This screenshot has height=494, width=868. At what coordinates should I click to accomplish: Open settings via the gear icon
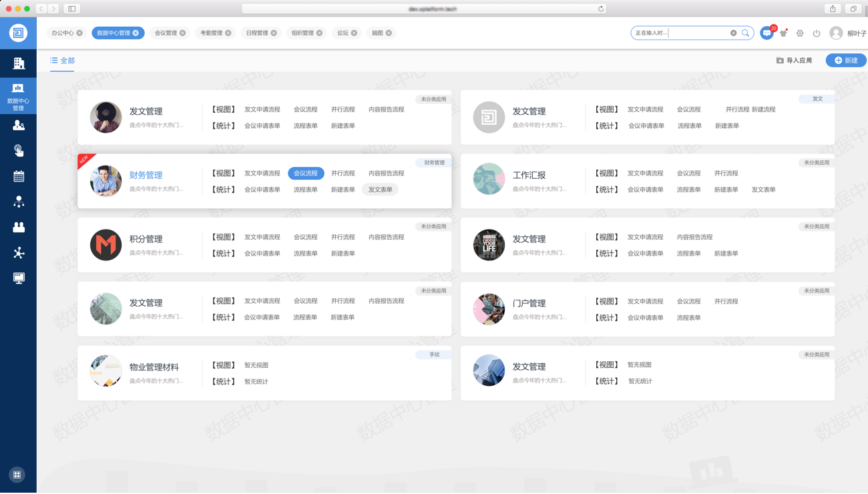click(800, 33)
